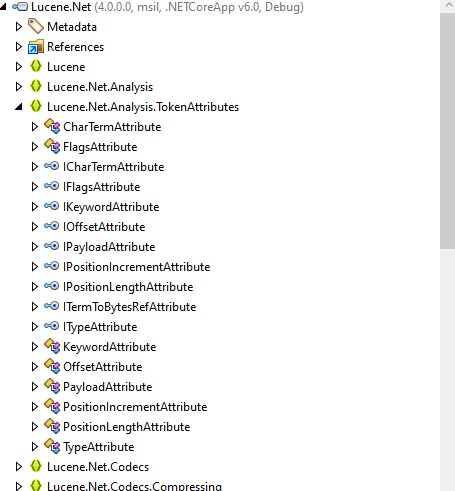Select the References node
Image resolution: width=455 pixels, height=491 pixels.
[76, 47]
